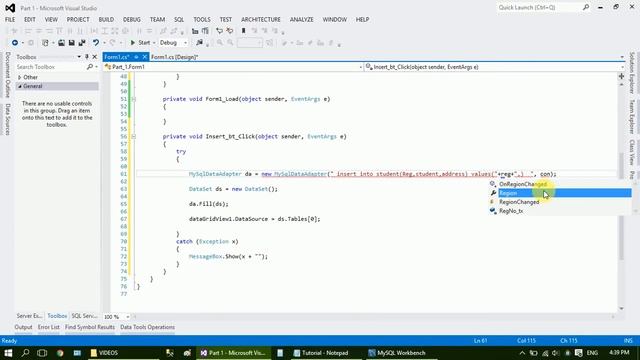Click the Open File icon
This screenshot has height=360, width=640.
61,42
